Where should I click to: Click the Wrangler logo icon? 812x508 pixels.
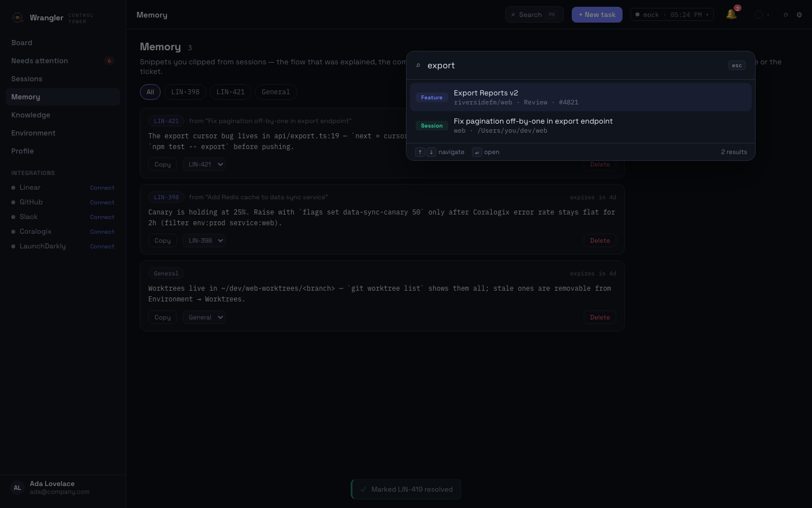17,17
